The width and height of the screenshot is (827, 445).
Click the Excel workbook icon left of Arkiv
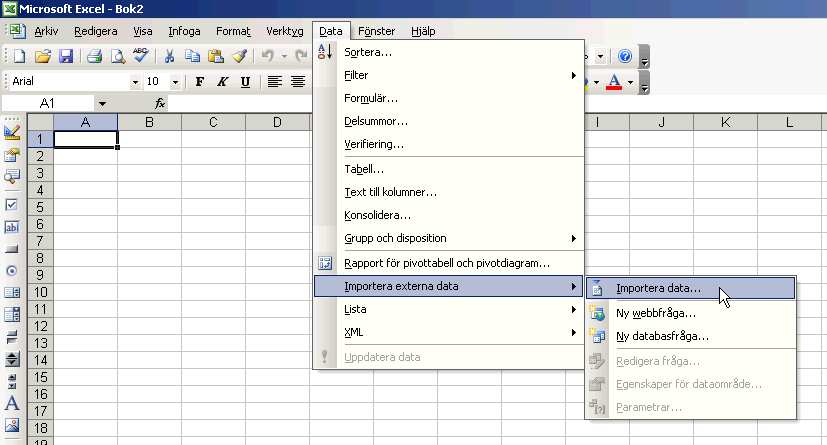pyautogui.click(x=17, y=31)
